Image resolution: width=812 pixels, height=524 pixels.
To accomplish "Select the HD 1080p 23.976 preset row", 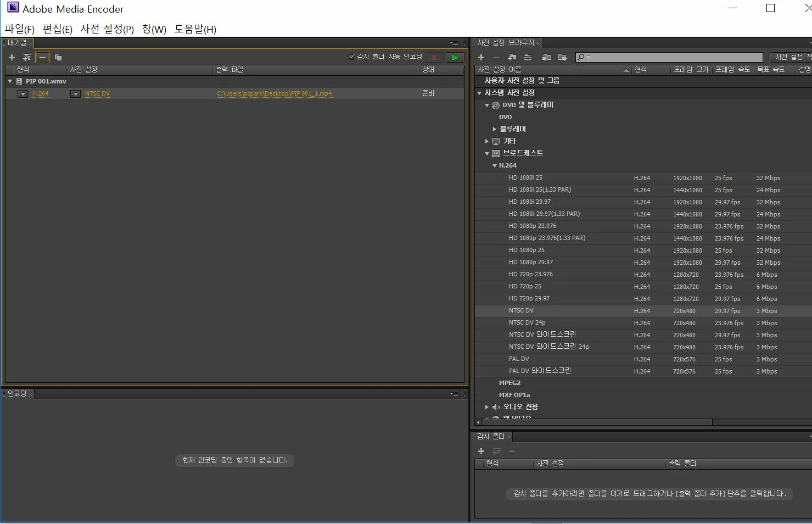I will coord(643,226).
